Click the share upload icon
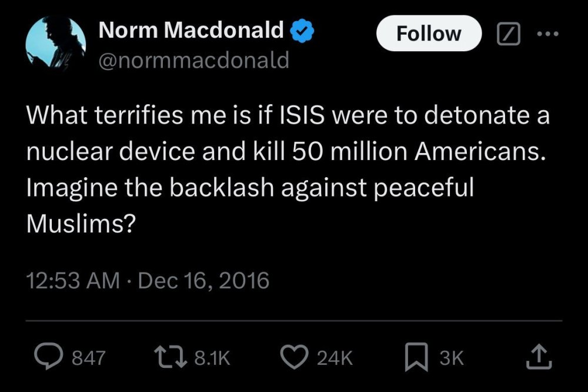This screenshot has height=392, width=588. pyautogui.click(x=540, y=356)
